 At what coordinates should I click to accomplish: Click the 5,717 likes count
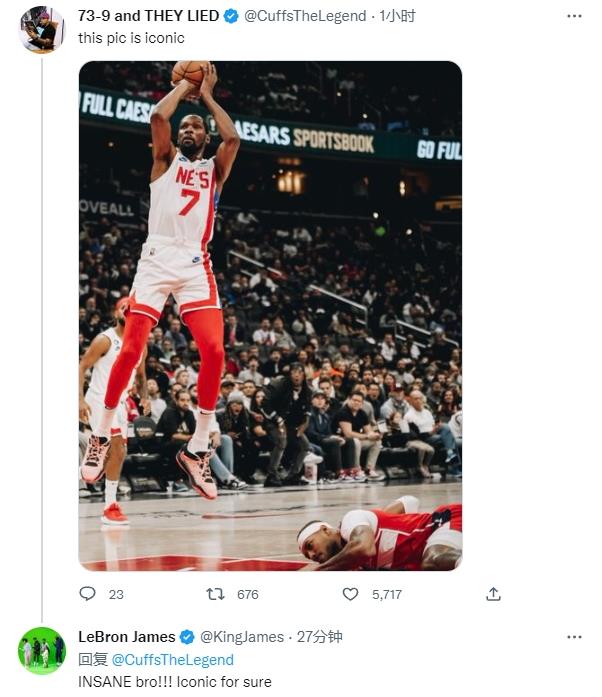[x=386, y=594]
